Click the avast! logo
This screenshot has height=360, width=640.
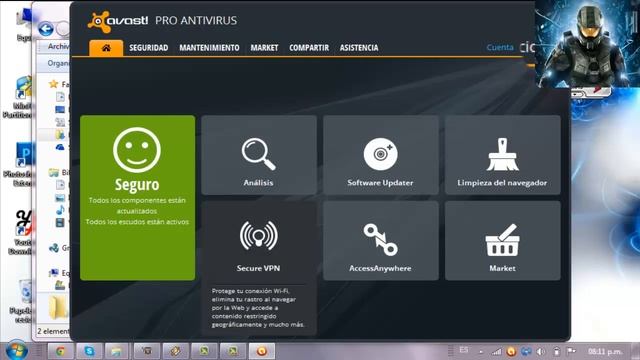(x=118, y=21)
